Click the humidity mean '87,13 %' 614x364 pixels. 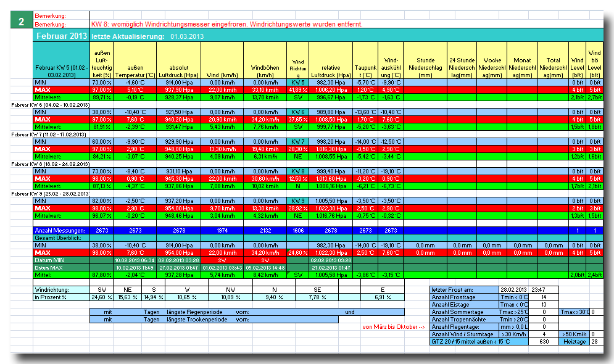pyautogui.click(x=102, y=186)
